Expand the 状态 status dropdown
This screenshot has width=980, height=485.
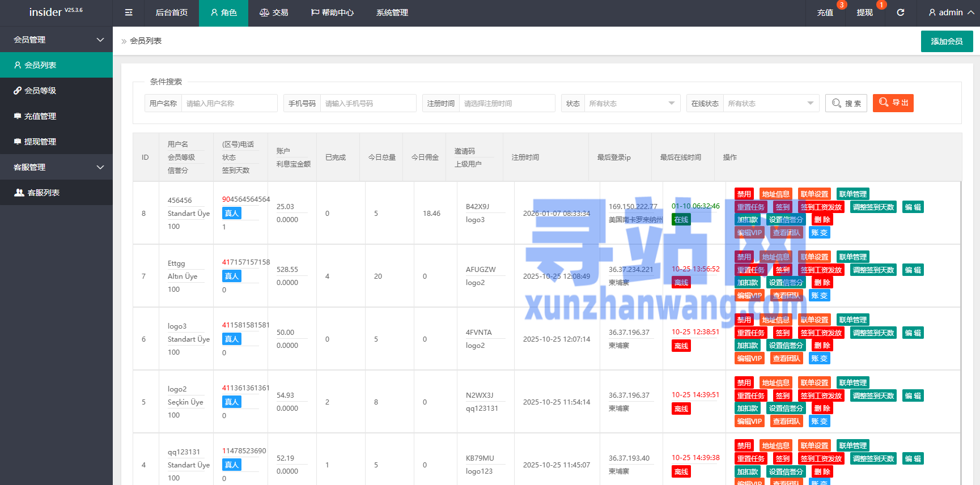631,103
